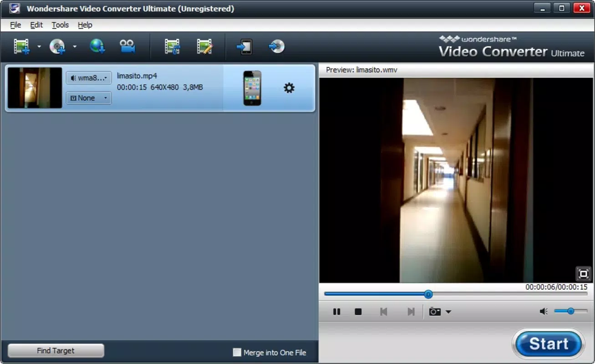Mute the preview speaker icon
The width and height of the screenshot is (595, 364).
point(543,311)
